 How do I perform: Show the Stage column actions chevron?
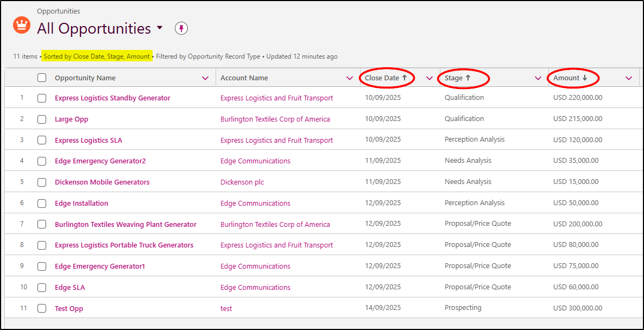(538, 78)
